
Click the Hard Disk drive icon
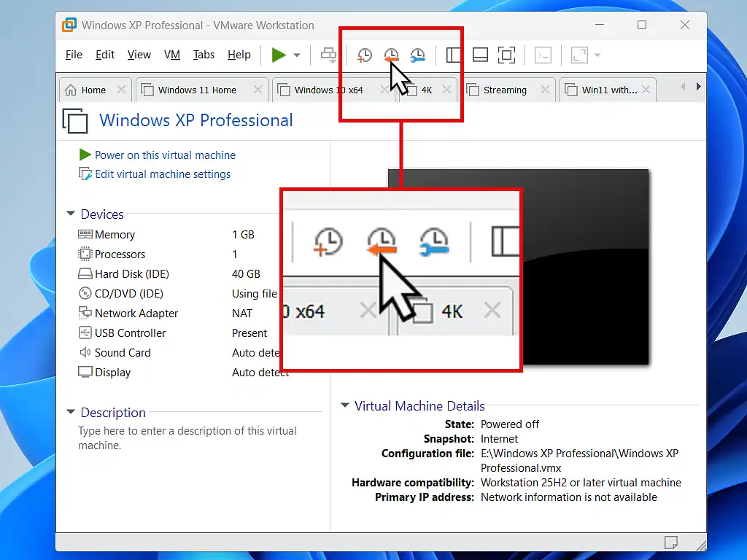pyautogui.click(x=85, y=274)
